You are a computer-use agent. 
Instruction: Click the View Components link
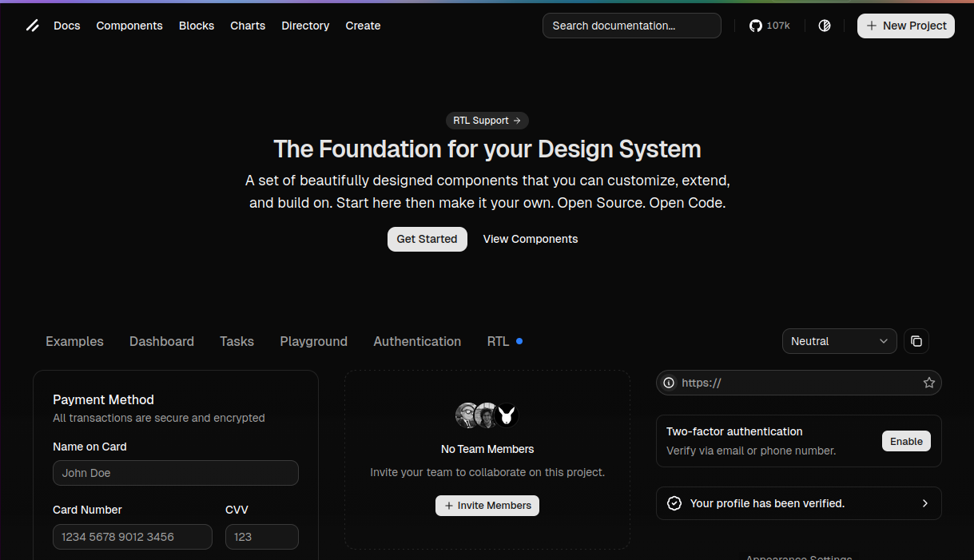point(531,239)
